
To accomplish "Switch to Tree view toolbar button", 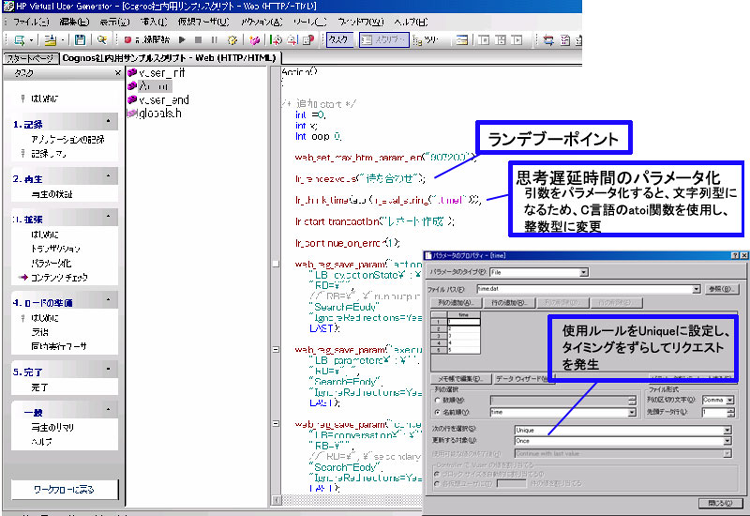I will tap(427, 40).
